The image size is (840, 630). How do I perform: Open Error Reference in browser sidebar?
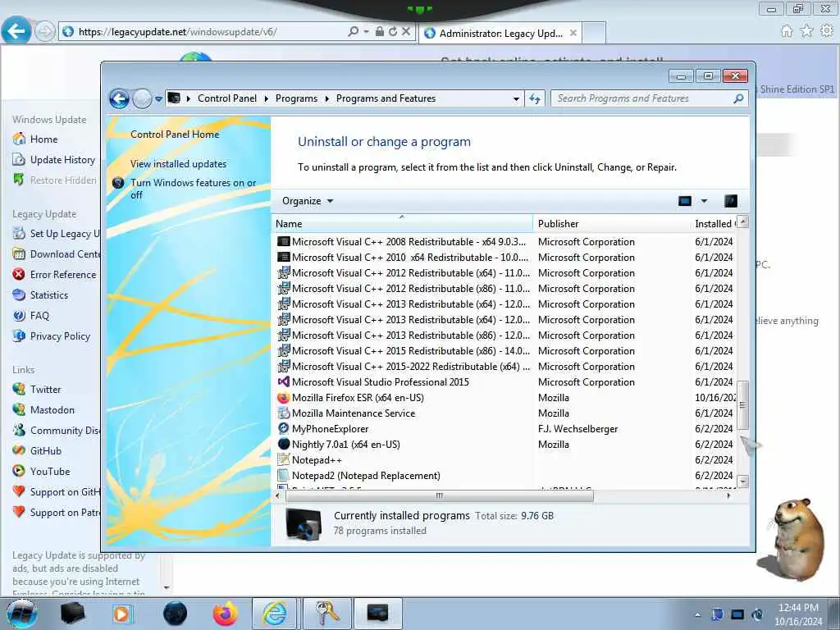pyautogui.click(x=63, y=275)
